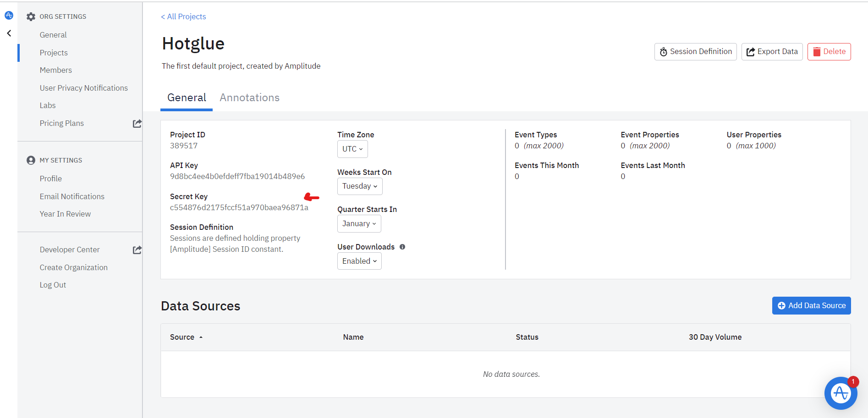Click the Hotglue project title

pyautogui.click(x=193, y=43)
